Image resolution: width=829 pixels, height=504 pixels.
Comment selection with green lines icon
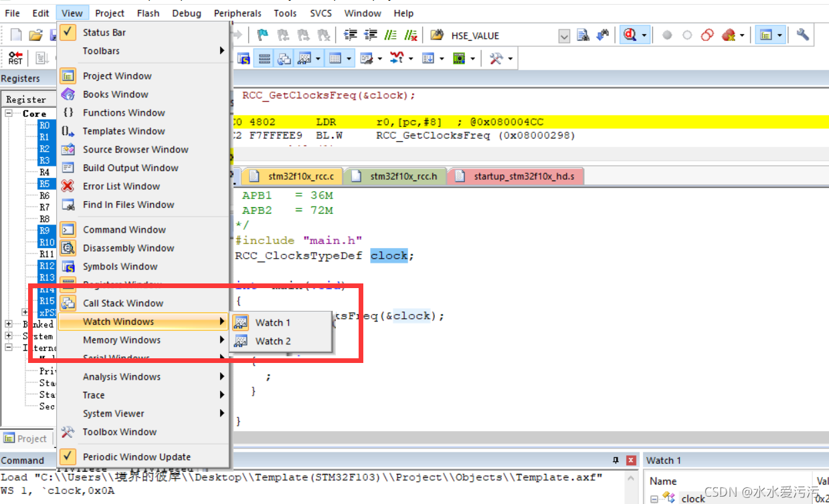[x=391, y=35]
